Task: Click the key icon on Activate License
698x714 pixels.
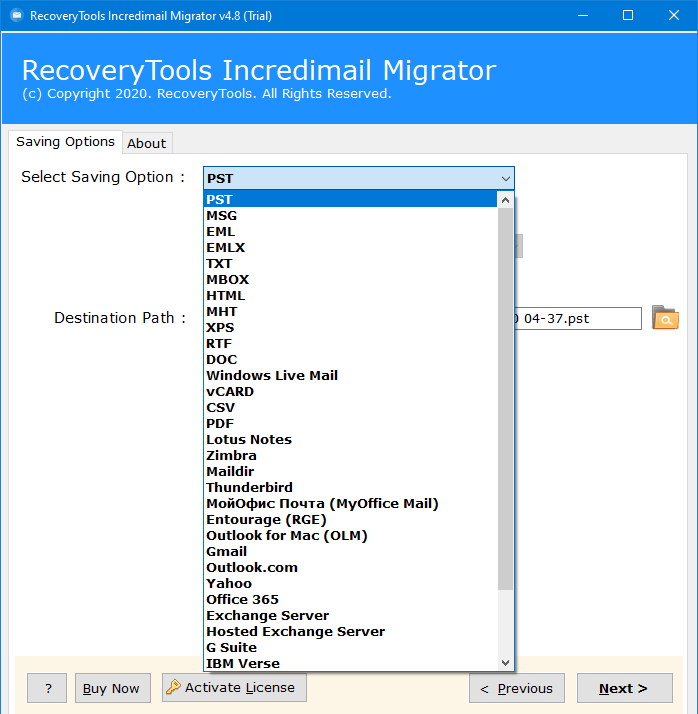Action: tap(173, 687)
